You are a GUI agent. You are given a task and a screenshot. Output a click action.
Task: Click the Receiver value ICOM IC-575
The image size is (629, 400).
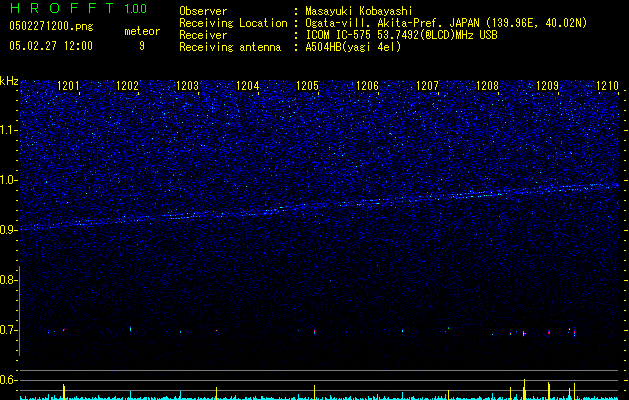(x=340, y=35)
